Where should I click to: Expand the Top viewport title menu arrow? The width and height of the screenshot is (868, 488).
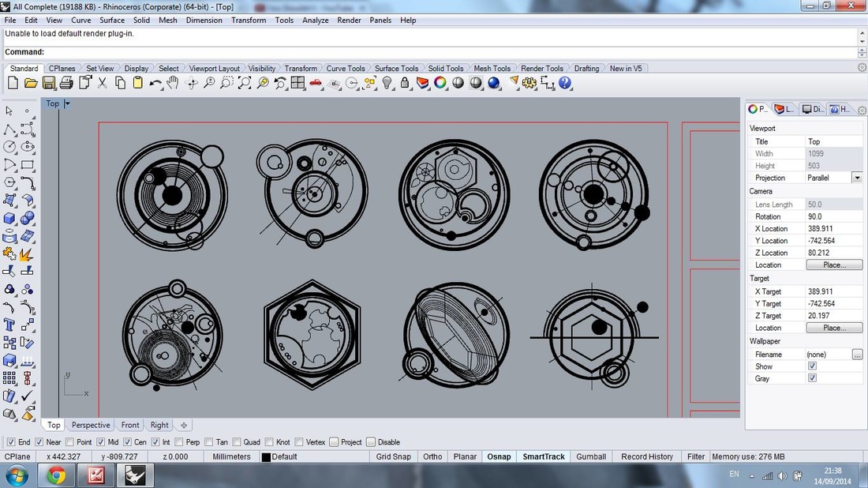point(67,103)
